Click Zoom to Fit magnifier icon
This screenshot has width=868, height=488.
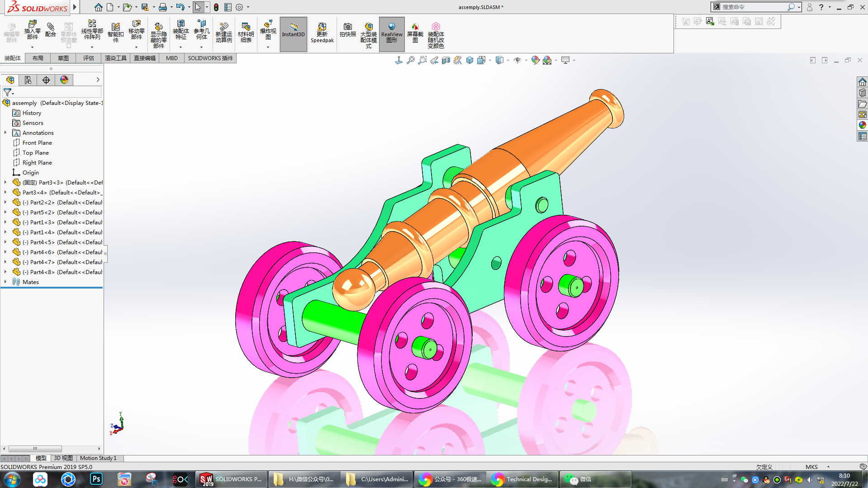410,60
